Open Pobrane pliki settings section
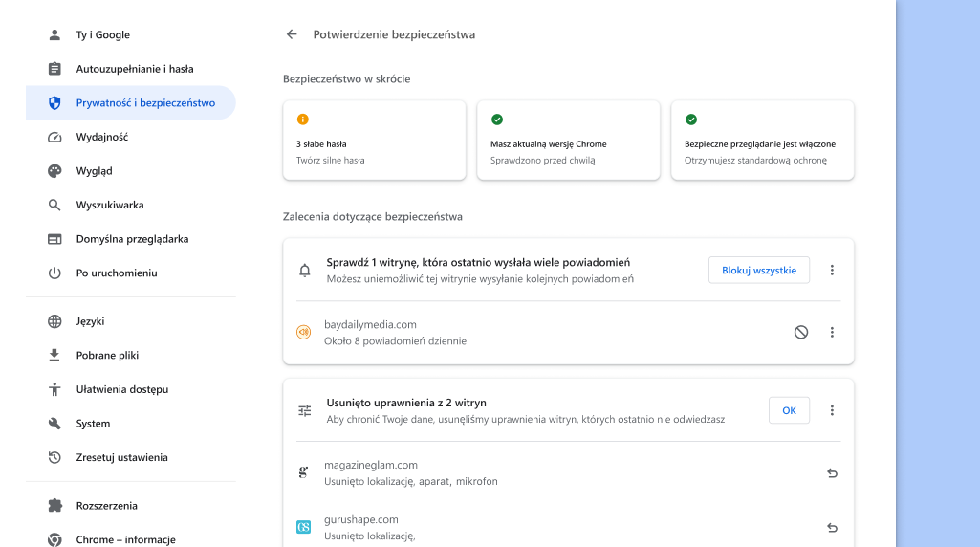Screen dimensions: 980x547 click(131, 355)
